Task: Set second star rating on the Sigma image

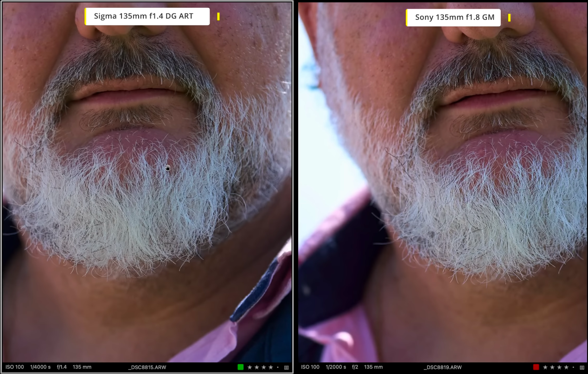Action: (256, 367)
